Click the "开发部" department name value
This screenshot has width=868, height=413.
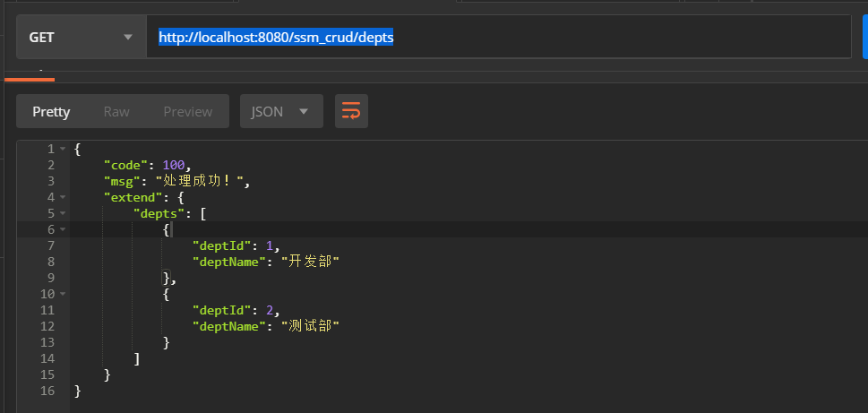(x=310, y=262)
